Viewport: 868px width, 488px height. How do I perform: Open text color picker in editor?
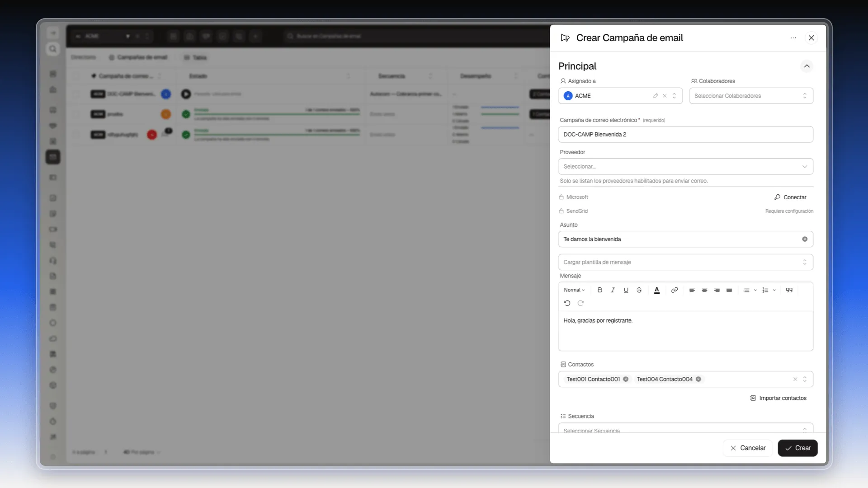pos(657,290)
